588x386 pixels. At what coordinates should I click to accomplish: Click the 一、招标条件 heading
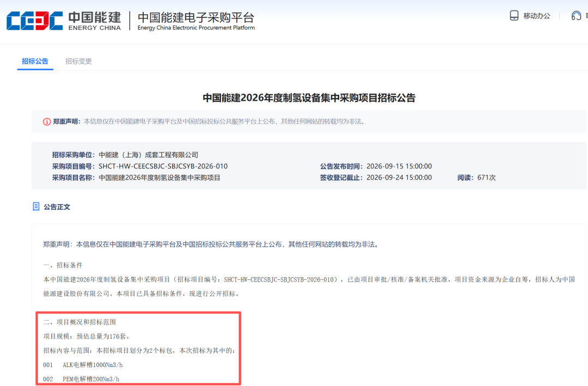coord(63,265)
